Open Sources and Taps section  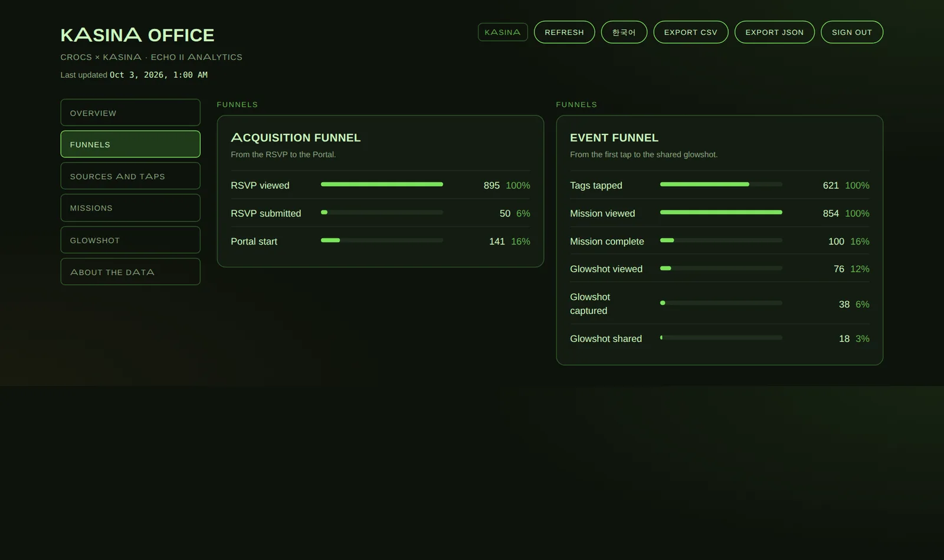[x=130, y=176]
